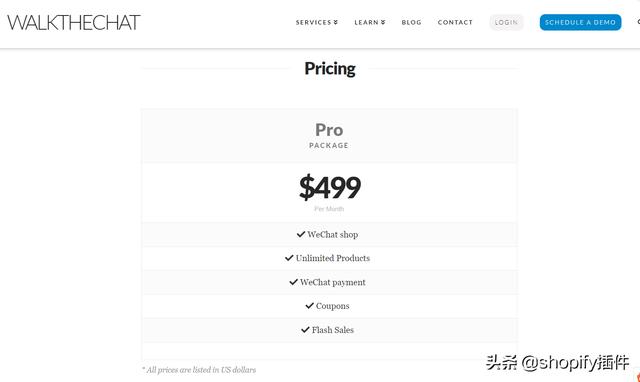Click the Coupons checkmark icon

tap(309, 306)
